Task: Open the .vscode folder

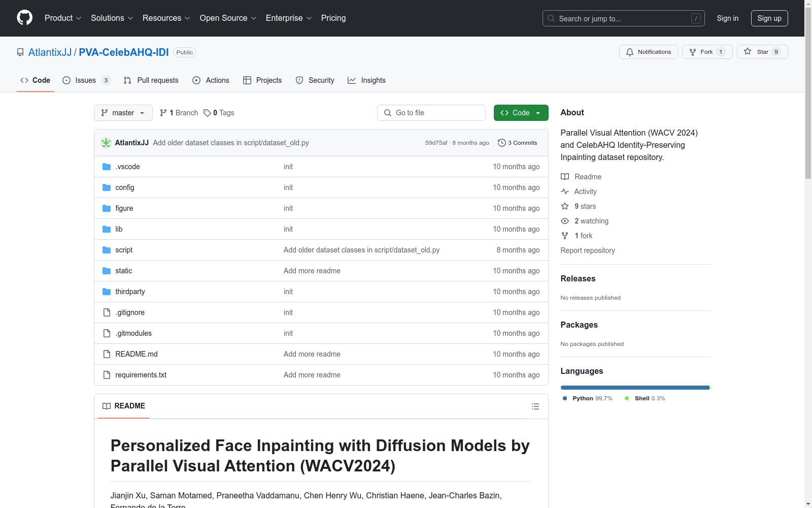Action: pyautogui.click(x=127, y=167)
